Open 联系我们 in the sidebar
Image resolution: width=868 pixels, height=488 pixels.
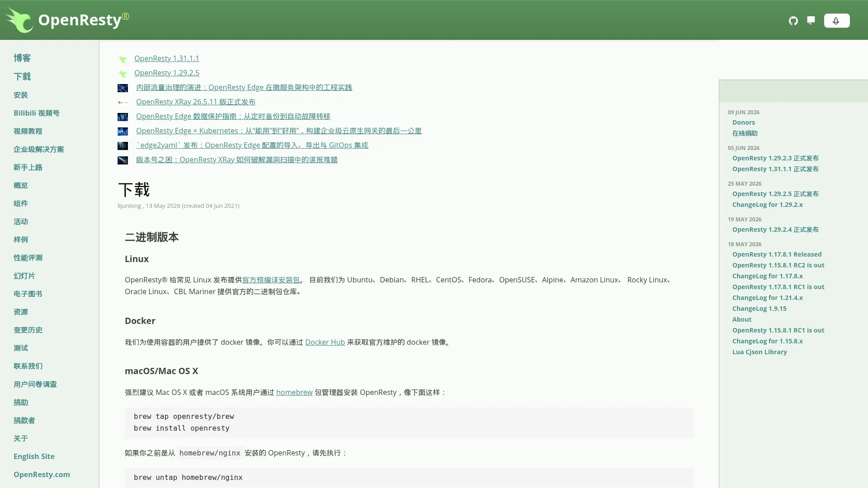[x=28, y=366]
